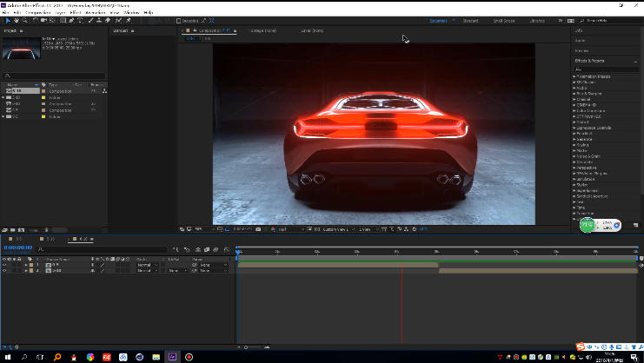Select the Zoom magnifier tool
This screenshot has height=363, width=644.
tap(24, 20)
